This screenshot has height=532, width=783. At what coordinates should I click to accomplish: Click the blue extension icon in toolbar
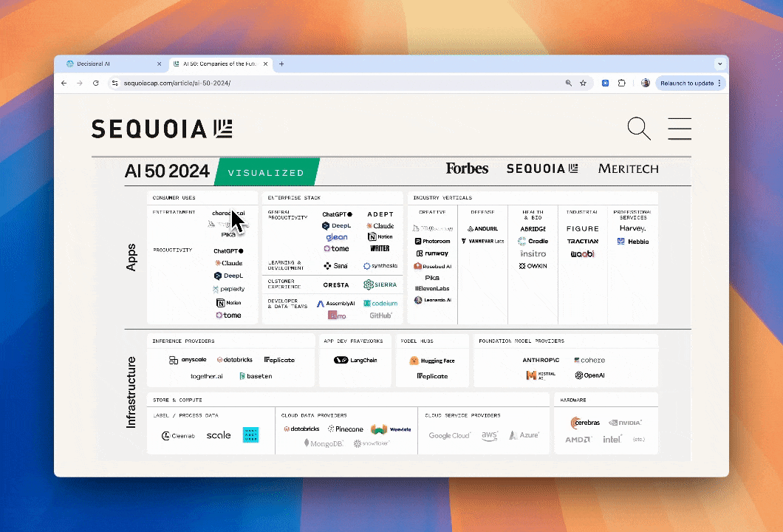click(x=606, y=83)
